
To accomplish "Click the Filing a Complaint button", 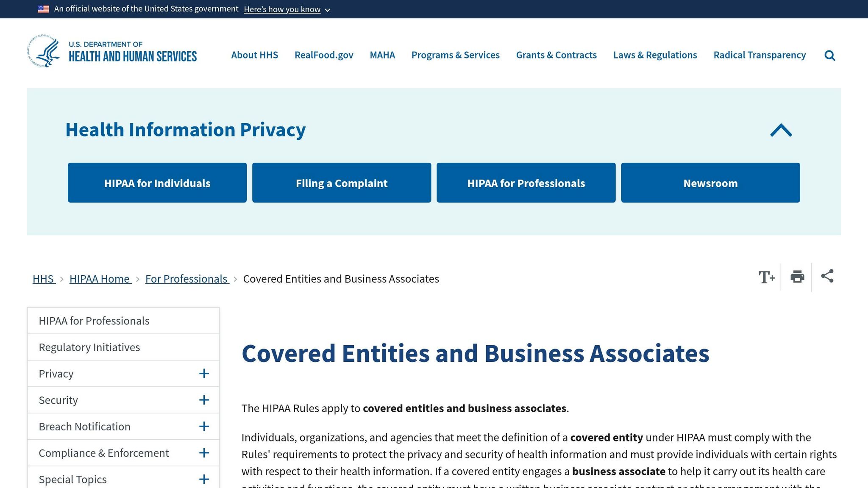I will [x=342, y=183].
